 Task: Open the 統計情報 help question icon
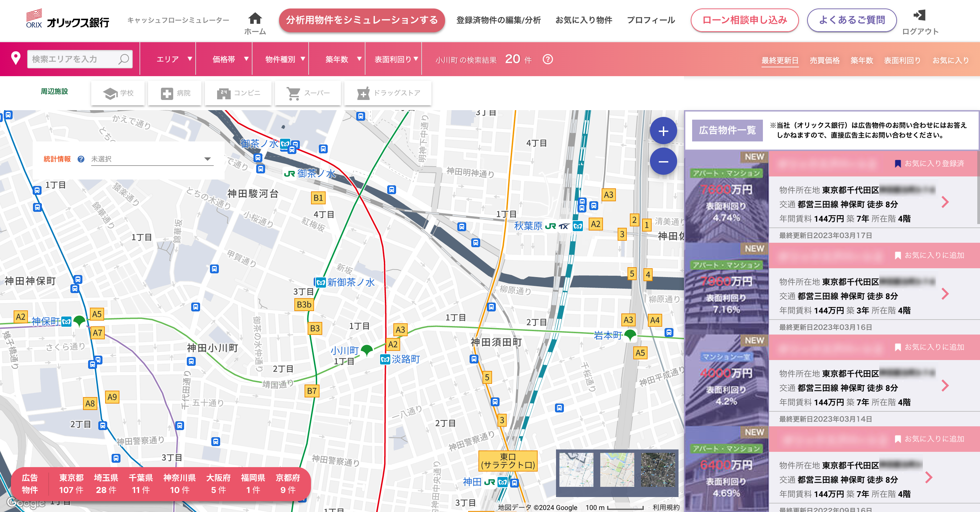(x=81, y=159)
